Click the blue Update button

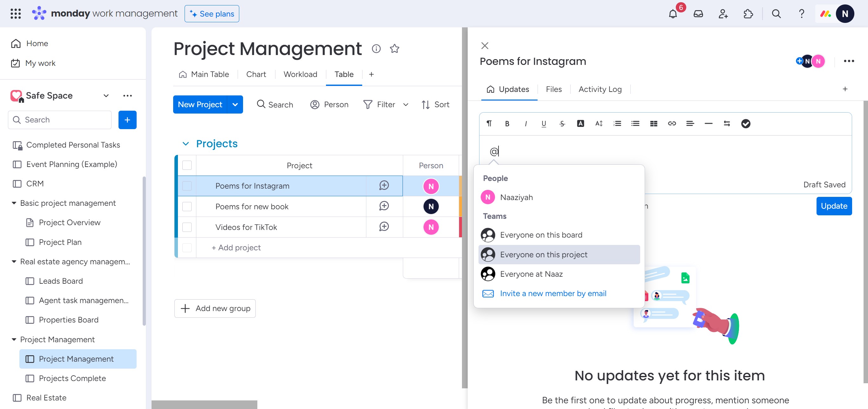[x=834, y=206]
